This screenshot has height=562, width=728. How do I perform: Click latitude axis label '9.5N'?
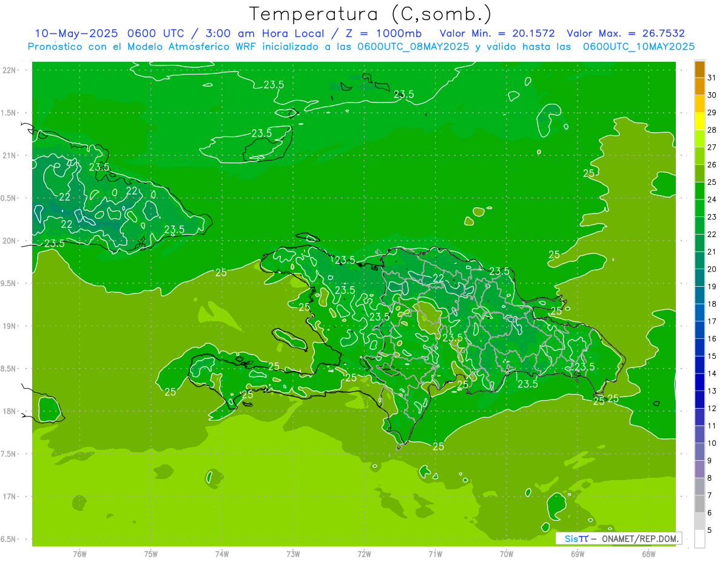point(8,283)
